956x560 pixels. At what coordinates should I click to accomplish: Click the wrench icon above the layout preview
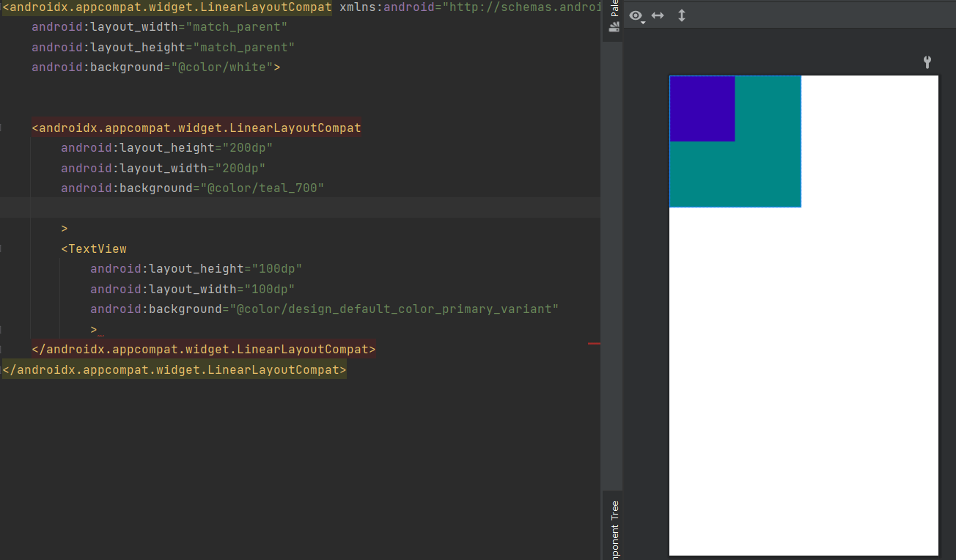[x=927, y=62]
